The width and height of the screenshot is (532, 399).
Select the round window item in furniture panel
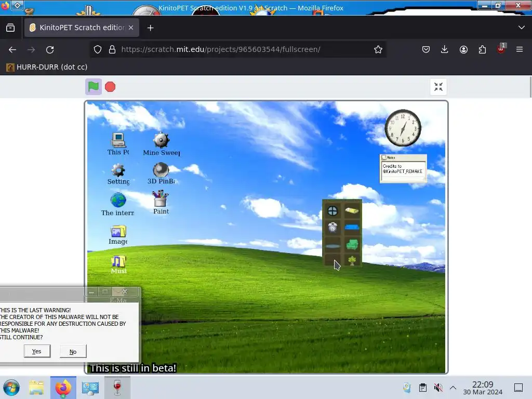coord(332,211)
